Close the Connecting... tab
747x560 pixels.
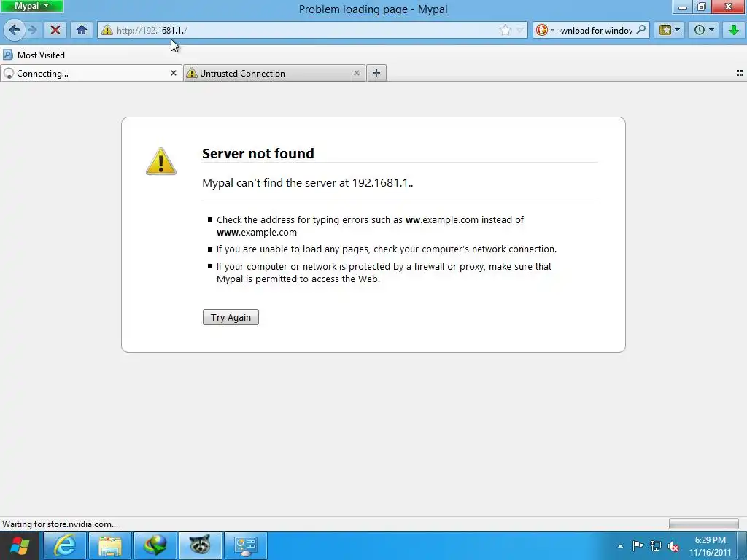pos(174,73)
